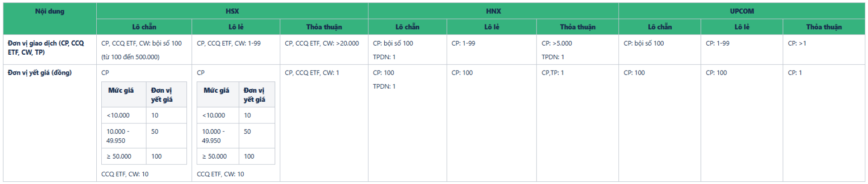Click the '(từ 100 đến 500.000)' text
This screenshot has width=868, height=184.
coord(130,57)
